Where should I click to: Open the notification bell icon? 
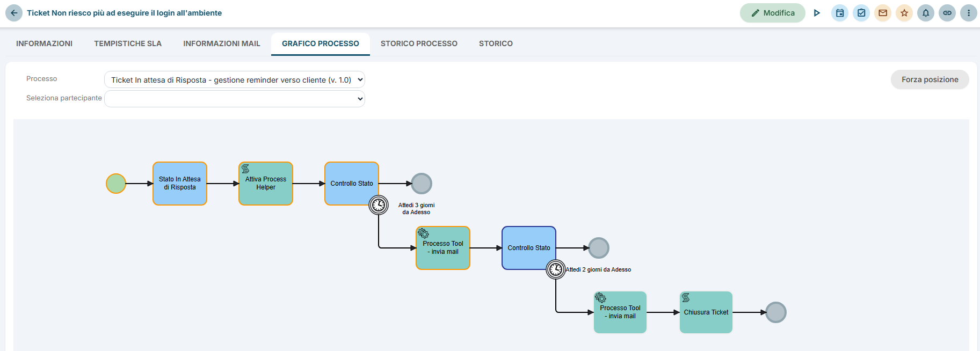[x=926, y=13]
